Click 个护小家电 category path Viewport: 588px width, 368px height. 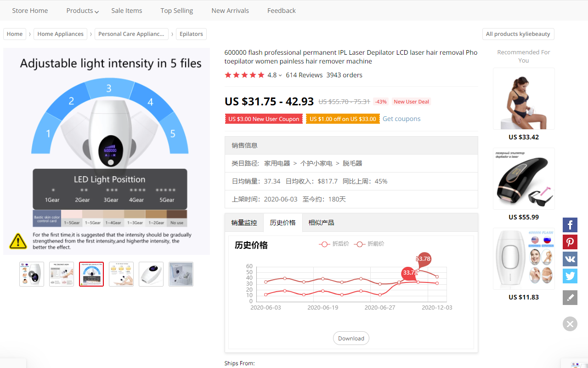316,163
